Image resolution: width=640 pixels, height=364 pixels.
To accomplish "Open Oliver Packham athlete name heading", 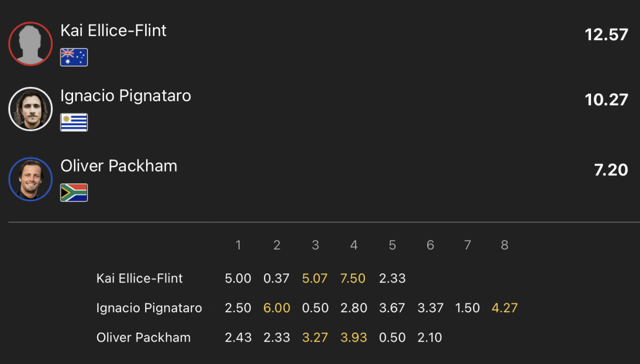I will click(x=119, y=166).
